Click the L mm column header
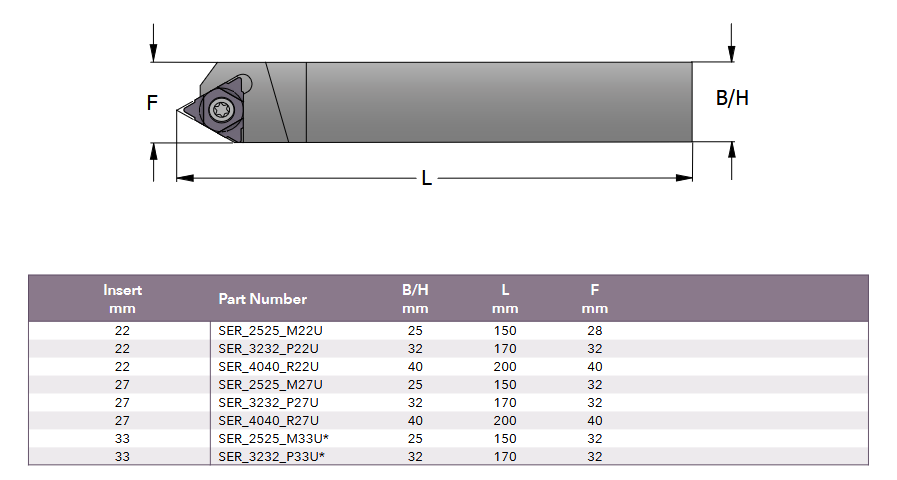 coord(505,299)
